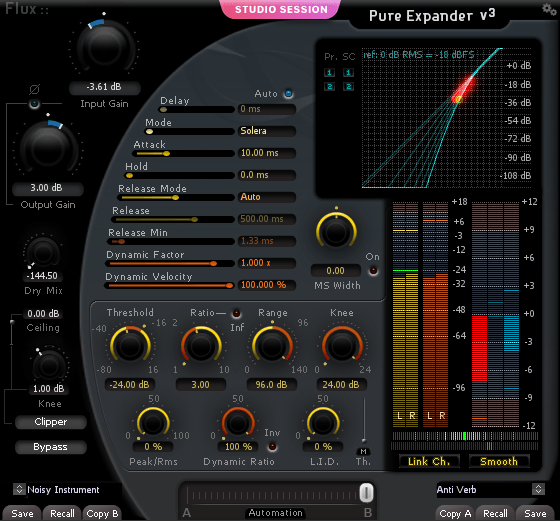Image resolution: width=560 pixels, height=521 pixels.
Task: Recall preset slot B
Action: (x=495, y=514)
